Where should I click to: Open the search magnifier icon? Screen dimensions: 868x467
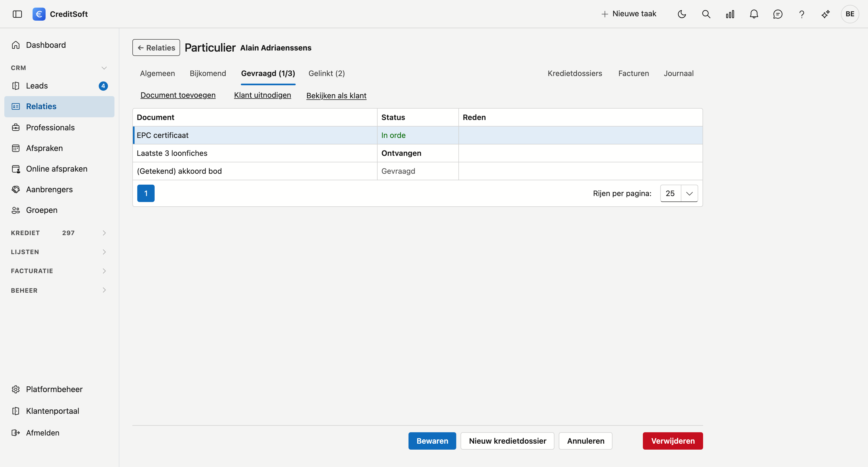coord(706,14)
